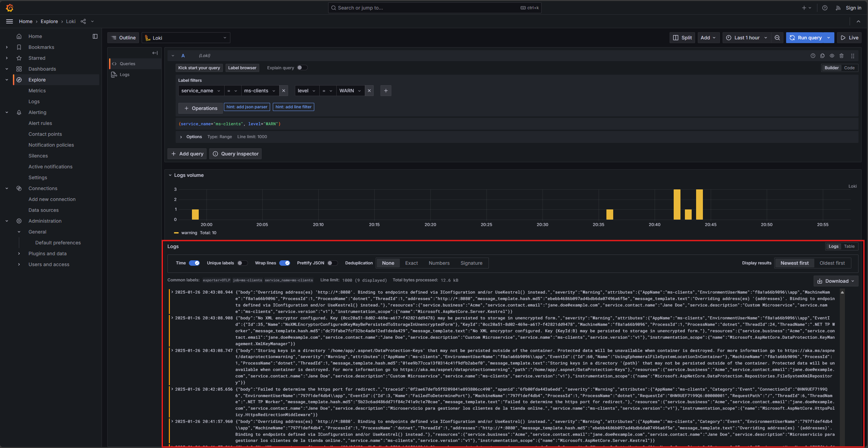
Task: Open Metrics under Explore
Action: tap(37, 91)
